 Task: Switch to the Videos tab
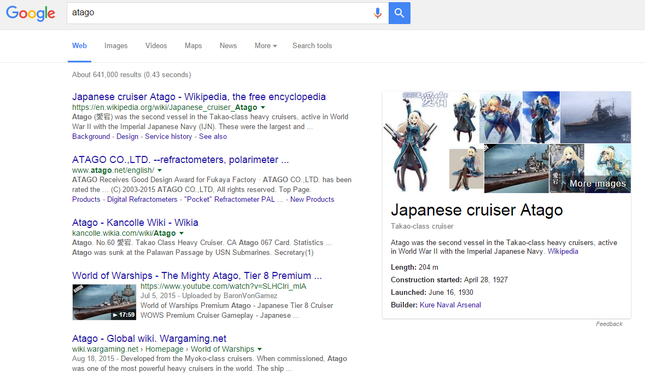point(156,46)
